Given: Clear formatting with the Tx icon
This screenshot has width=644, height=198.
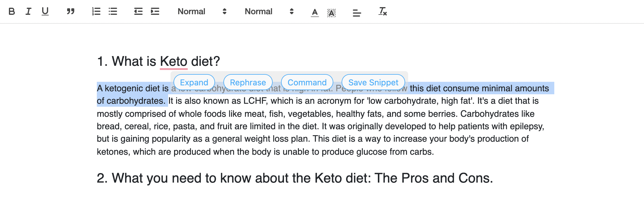Looking at the screenshot, I should (x=383, y=12).
